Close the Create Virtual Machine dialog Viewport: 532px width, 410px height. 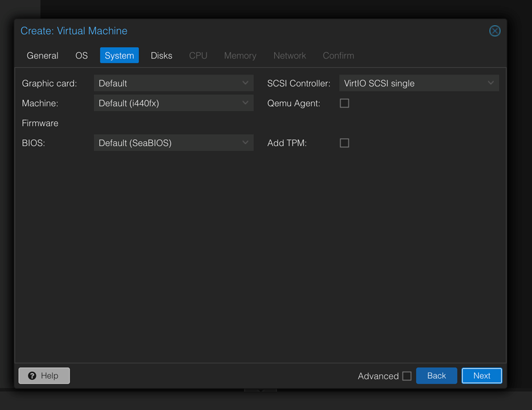pos(494,31)
